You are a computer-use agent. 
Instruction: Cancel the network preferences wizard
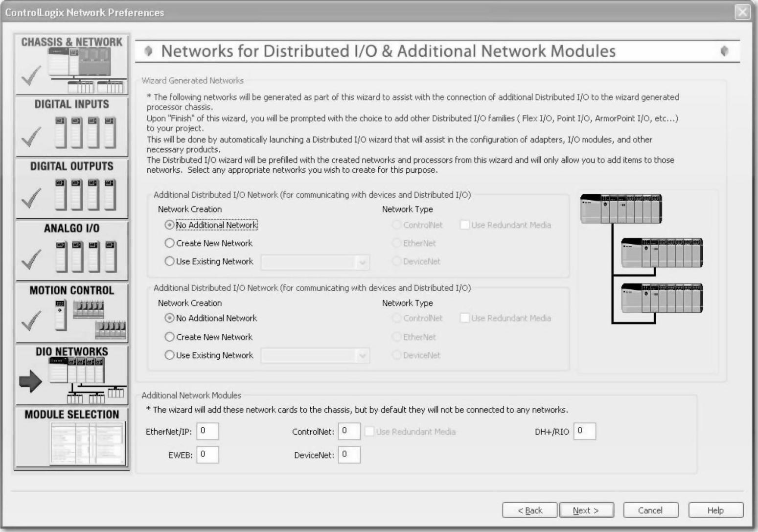tap(650, 510)
